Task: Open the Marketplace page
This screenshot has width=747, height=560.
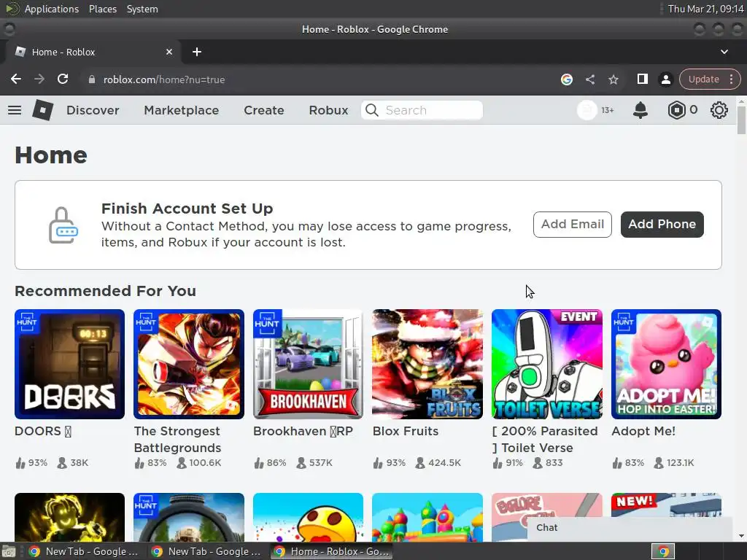Action: pos(181,110)
